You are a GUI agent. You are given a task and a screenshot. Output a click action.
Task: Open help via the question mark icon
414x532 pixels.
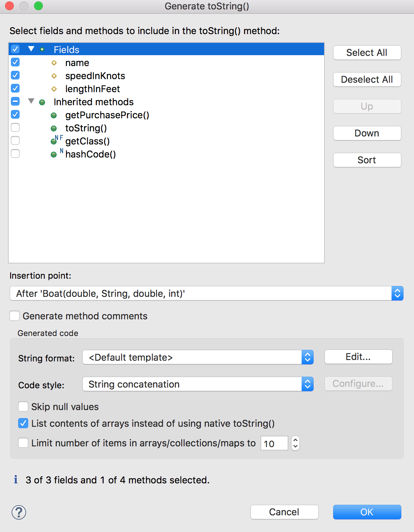click(19, 512)
